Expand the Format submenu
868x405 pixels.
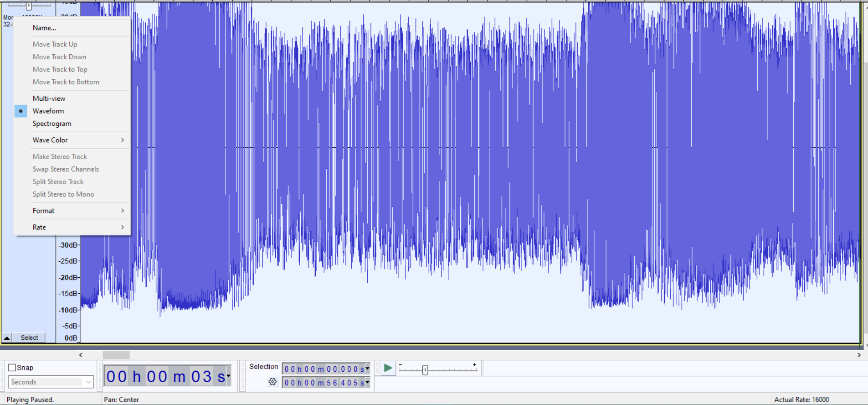point(72,211)
